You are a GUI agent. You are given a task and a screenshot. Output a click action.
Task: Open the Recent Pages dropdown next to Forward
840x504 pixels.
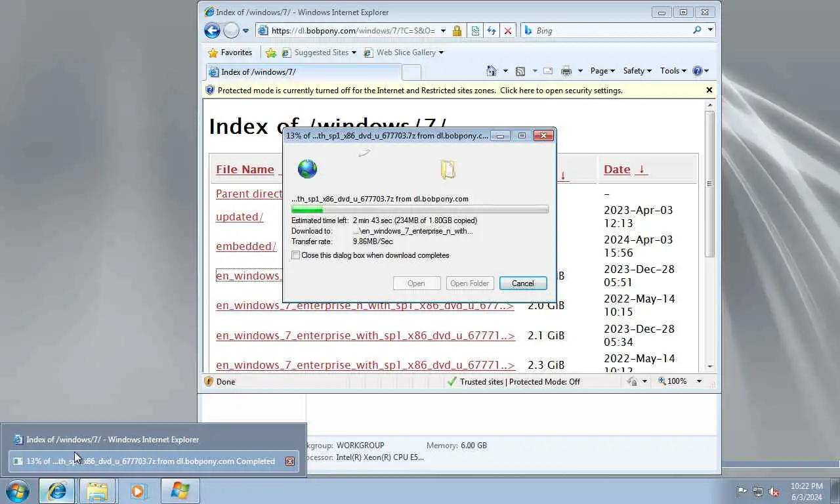pos(245,31)
